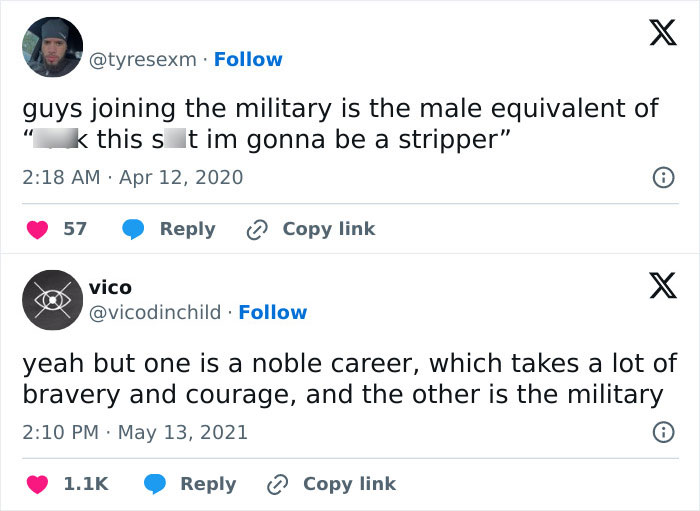Click vico's eye avatar picture
The height and width of the screenshot is (511, 700).
[x=52, y=300]
